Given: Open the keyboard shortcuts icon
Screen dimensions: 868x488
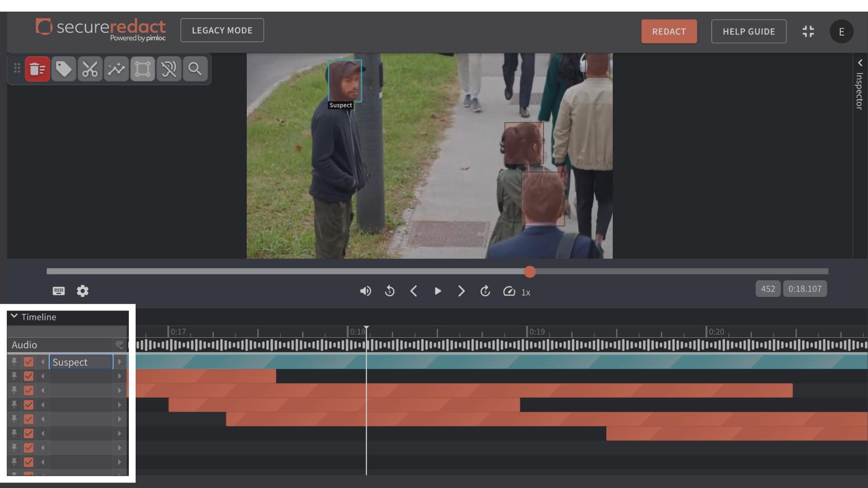Looking at the screenshot, I should coord(58,291).
